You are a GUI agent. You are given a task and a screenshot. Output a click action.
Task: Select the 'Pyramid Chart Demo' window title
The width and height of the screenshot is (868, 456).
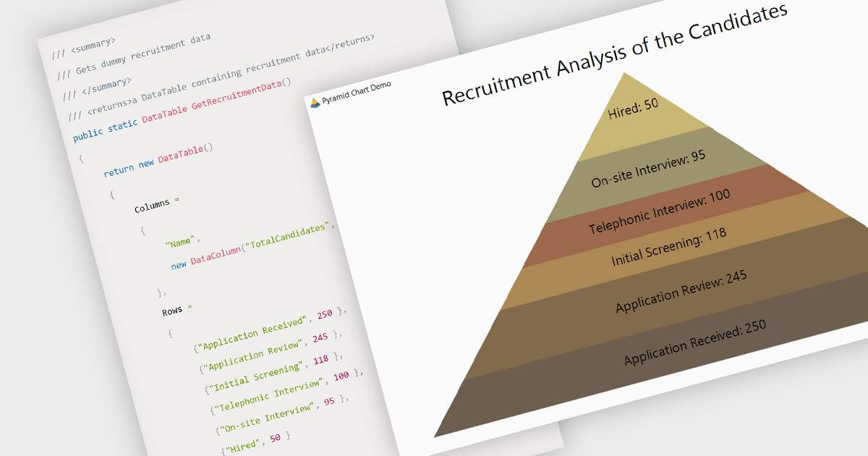click(357, 94)
